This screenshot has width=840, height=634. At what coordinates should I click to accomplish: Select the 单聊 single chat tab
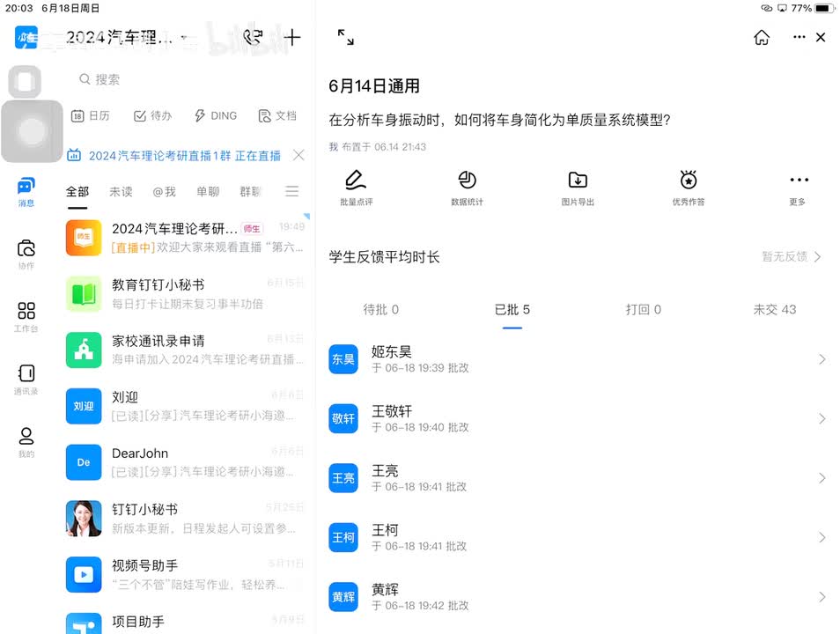click(x=207, y=192)
